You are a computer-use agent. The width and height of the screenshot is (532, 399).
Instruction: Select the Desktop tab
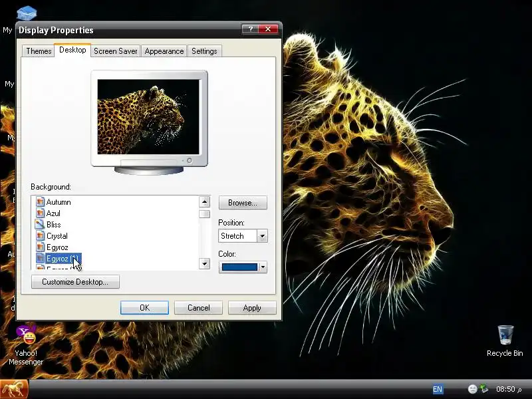click(x=72, y=51)
